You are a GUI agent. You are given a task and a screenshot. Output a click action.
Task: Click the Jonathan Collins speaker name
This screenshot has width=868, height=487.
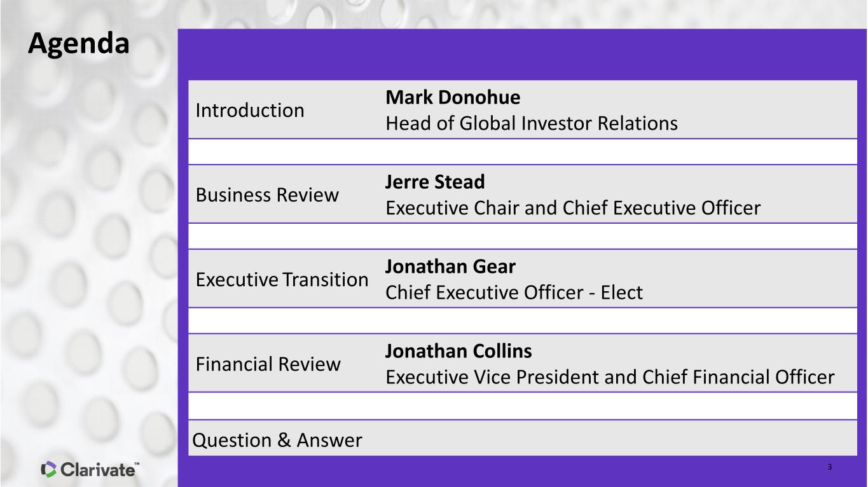click(458, 351)
